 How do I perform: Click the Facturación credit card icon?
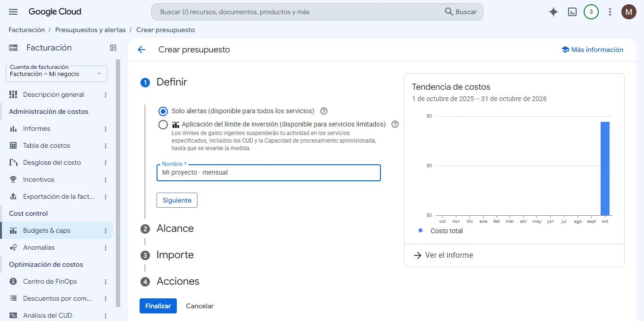click(13, 48)
